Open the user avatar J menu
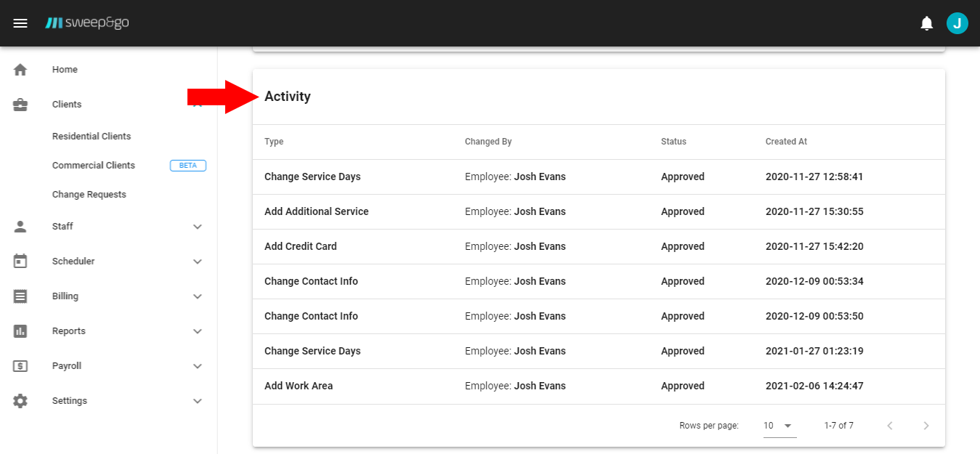 coord(957,23)
